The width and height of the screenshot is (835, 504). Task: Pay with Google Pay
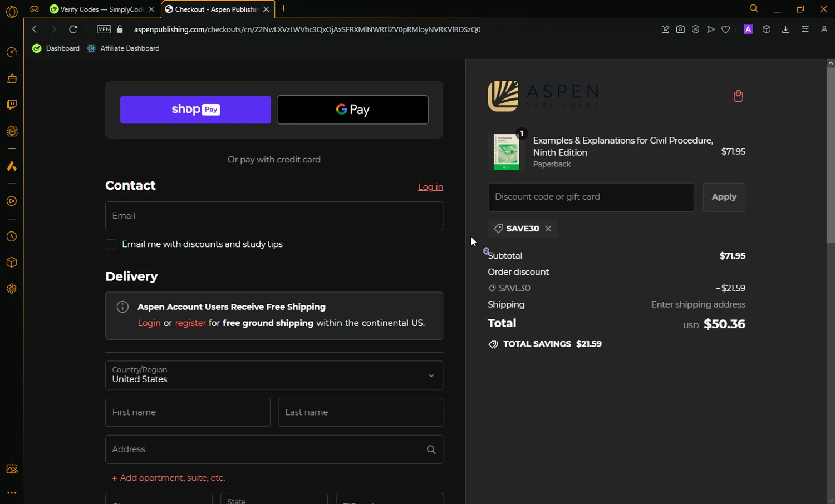point(353,110)
